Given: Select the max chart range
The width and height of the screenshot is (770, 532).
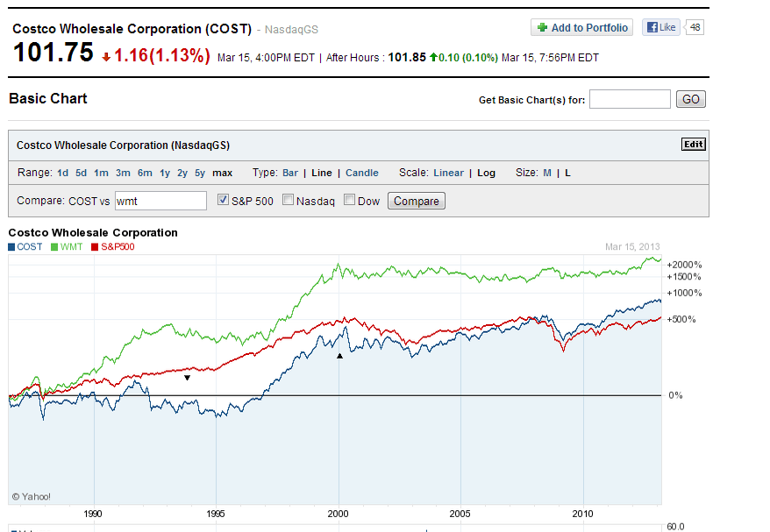Looking at the screenshot, I should (222, 173).
